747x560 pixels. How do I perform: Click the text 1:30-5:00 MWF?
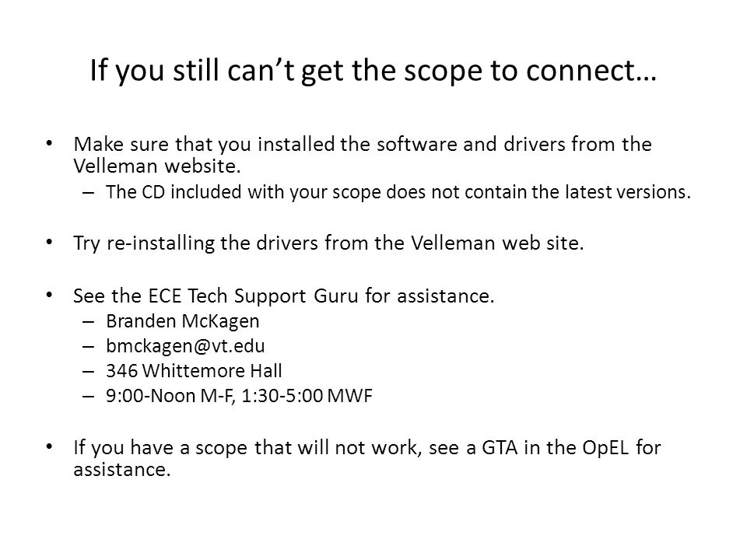click(307, 396)
